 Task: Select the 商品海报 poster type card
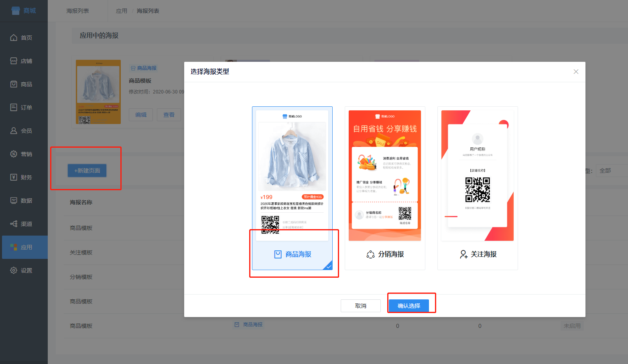tap(292, 188)
